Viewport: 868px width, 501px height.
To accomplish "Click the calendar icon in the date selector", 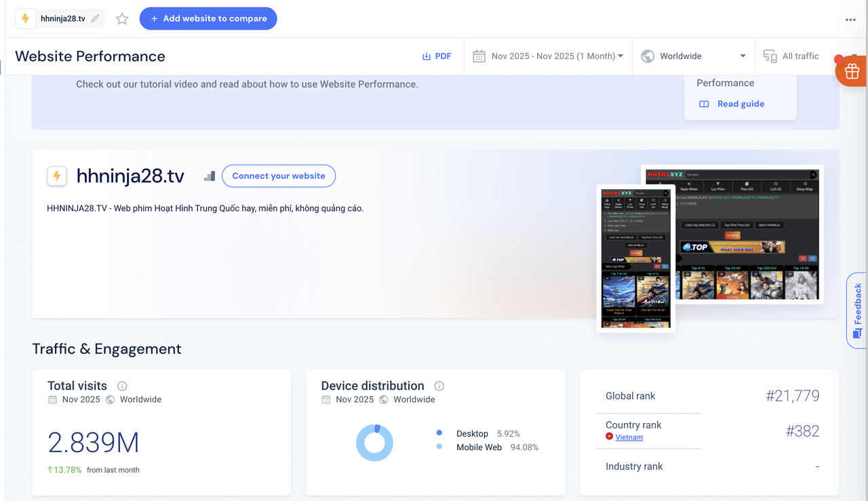I will [479, 56].
